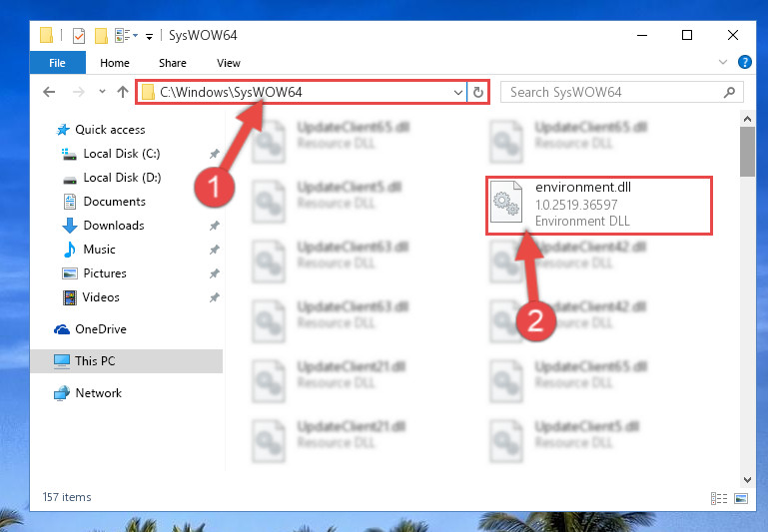768x532 pixels.
Task: Refresh the SysWOW64 folder
Action: pyautogui.click(x=478, y=92)
